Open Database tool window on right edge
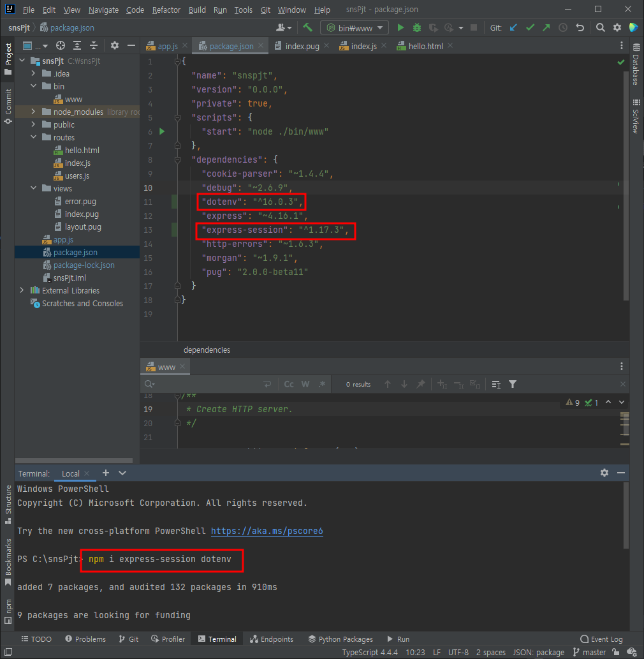The width and height of the screenshot is (644, 659). point(636,64)
